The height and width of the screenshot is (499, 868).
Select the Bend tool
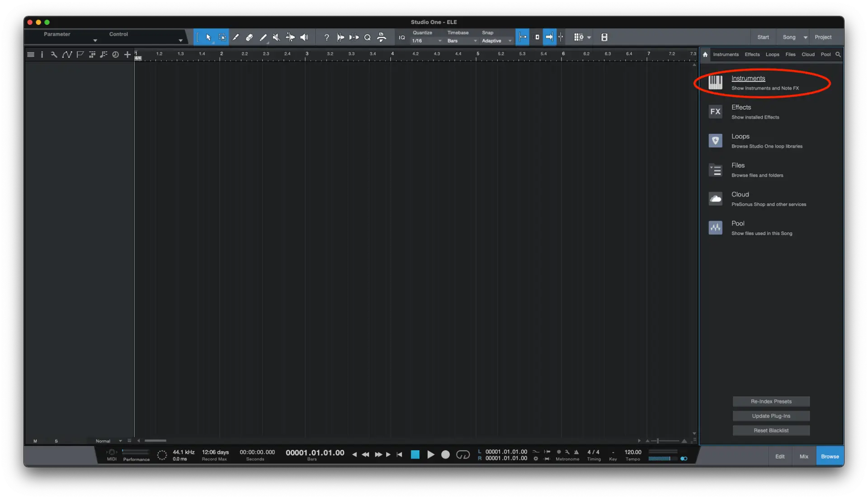click(x=290, y=38)
